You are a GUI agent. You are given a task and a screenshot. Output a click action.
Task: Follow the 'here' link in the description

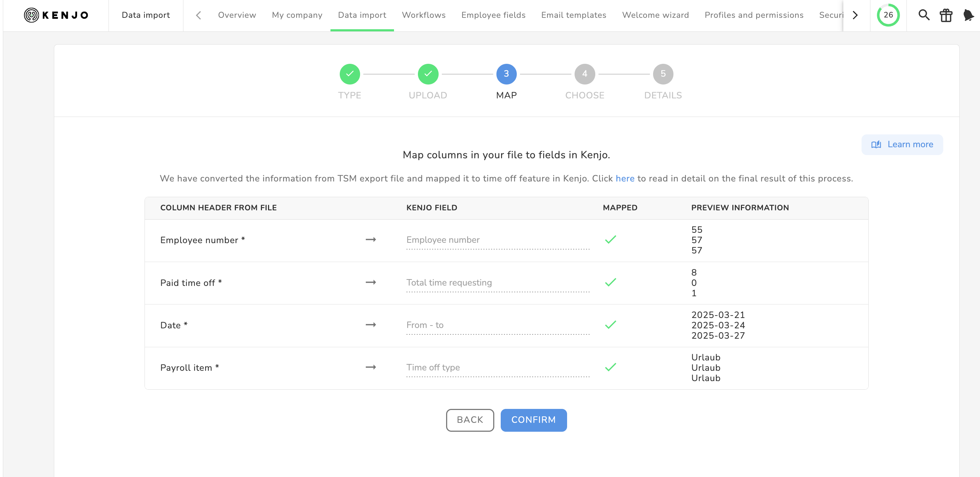(x=625, y=178)
